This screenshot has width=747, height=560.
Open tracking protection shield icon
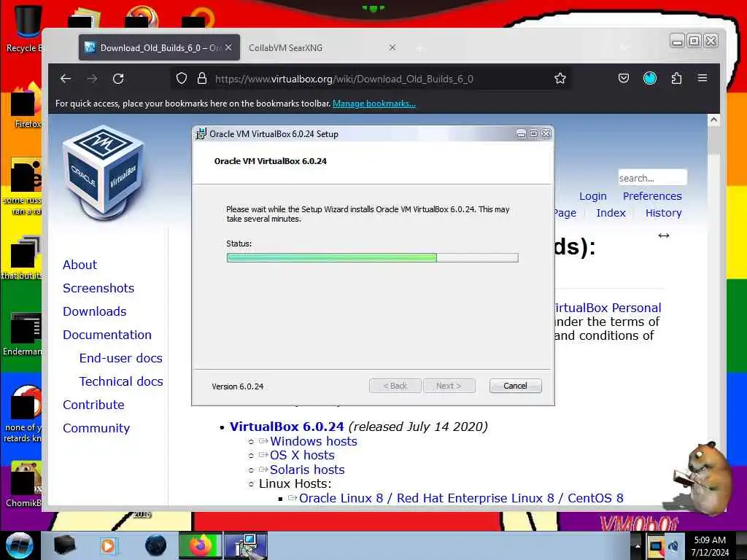pyautogui.click(x=182, y=79)
